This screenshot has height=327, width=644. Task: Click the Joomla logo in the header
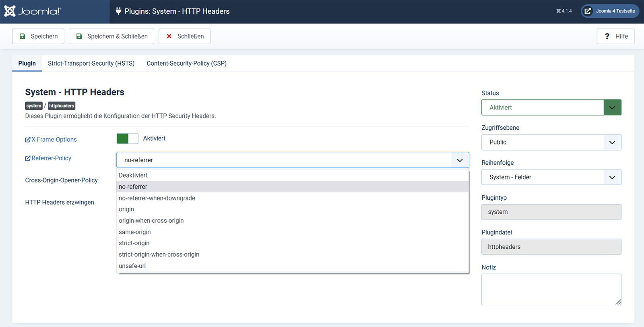(x=33, y=11)
